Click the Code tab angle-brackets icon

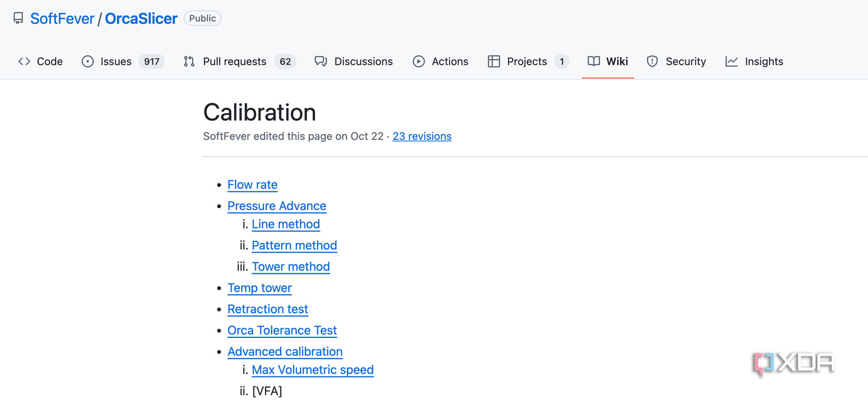click(x=24, y=61)
